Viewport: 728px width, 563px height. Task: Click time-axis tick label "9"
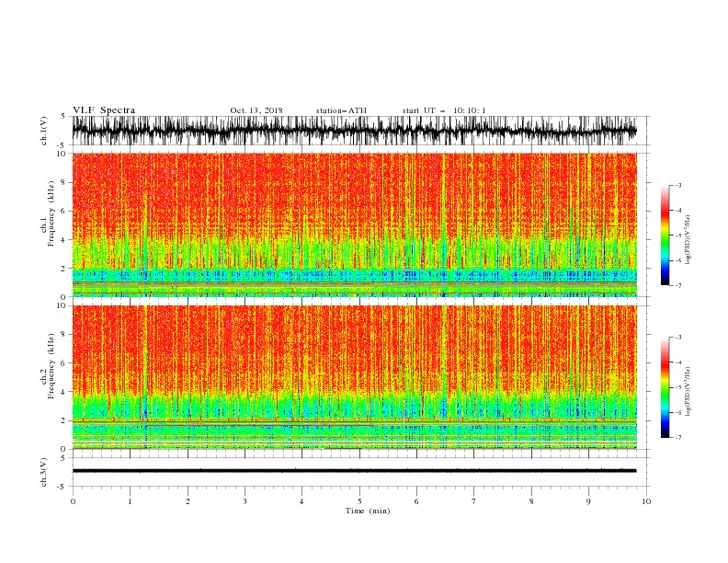(588, 501)
